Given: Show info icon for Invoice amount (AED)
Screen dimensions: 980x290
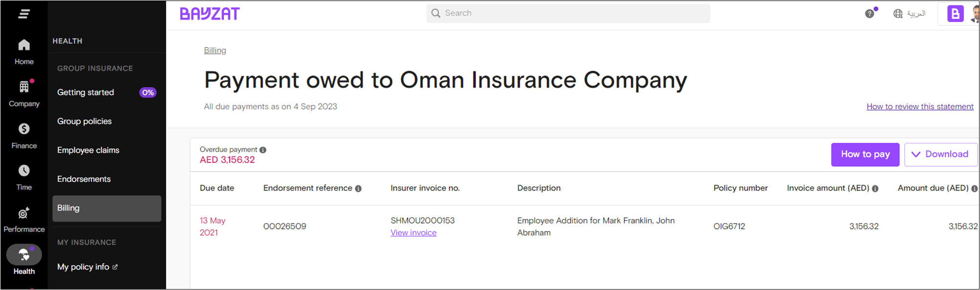Looking at the screenshot, I should [x=875, y=189].
